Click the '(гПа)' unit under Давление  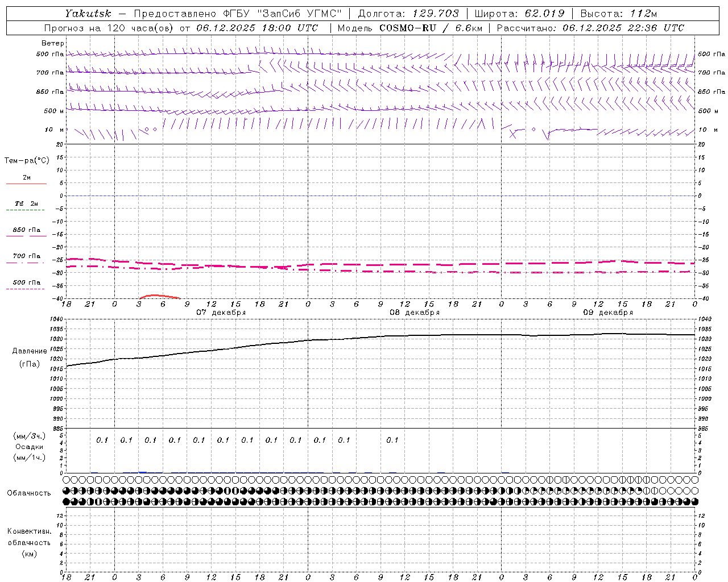(29, 364)
